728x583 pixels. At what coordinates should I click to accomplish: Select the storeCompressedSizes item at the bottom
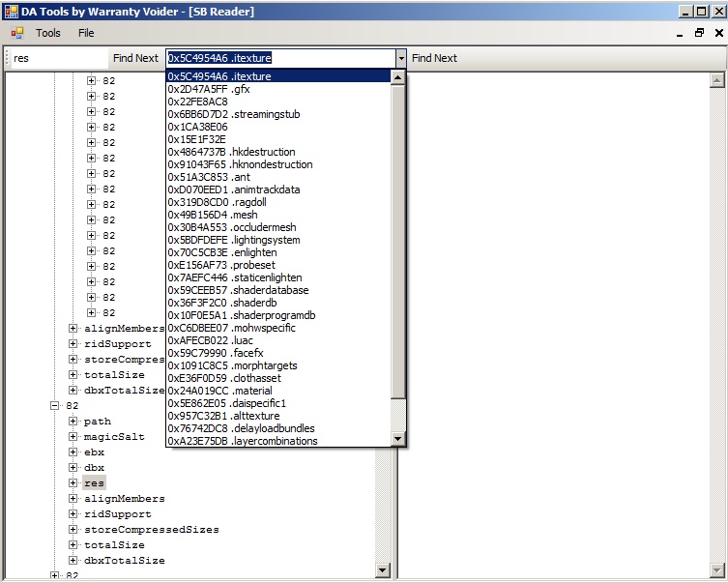coord(151,530)
